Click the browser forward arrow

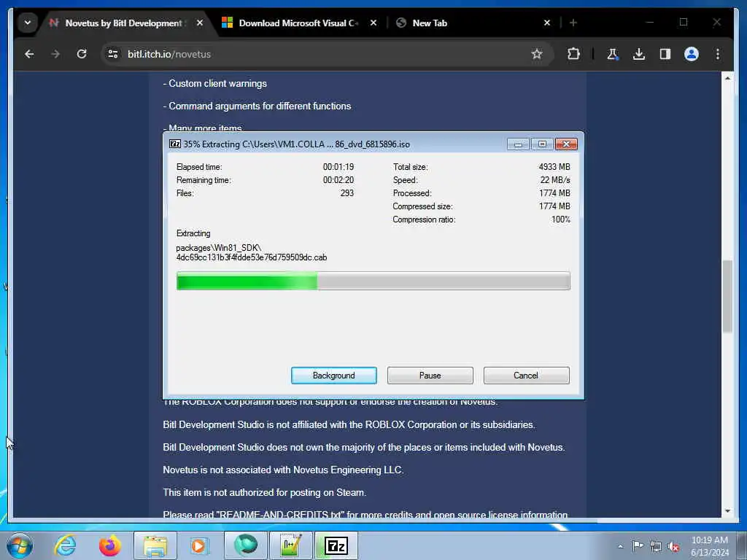[x=55, y=54]
